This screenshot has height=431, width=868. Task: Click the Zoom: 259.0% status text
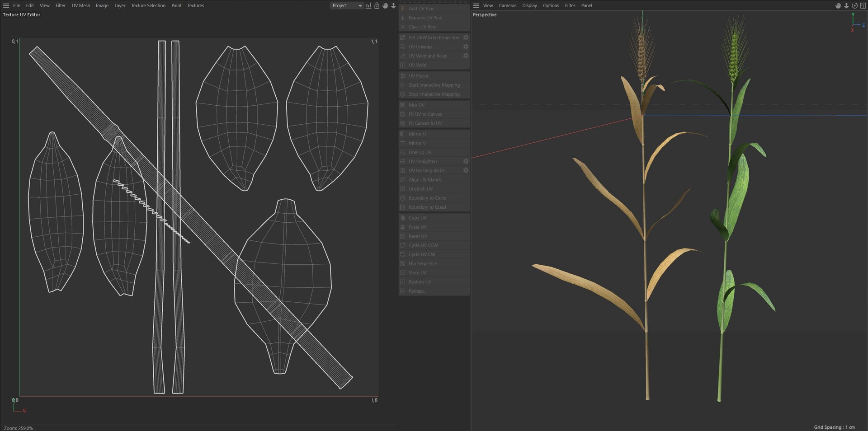[19, 428]
